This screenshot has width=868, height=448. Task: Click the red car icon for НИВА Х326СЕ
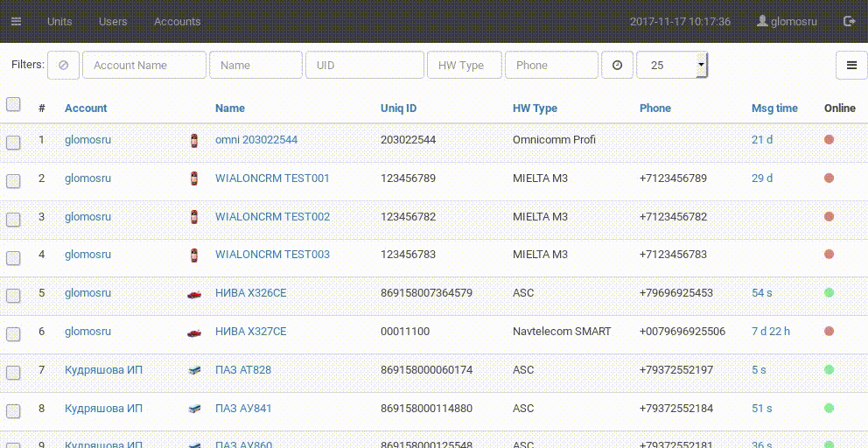click(x=193, y=294)
